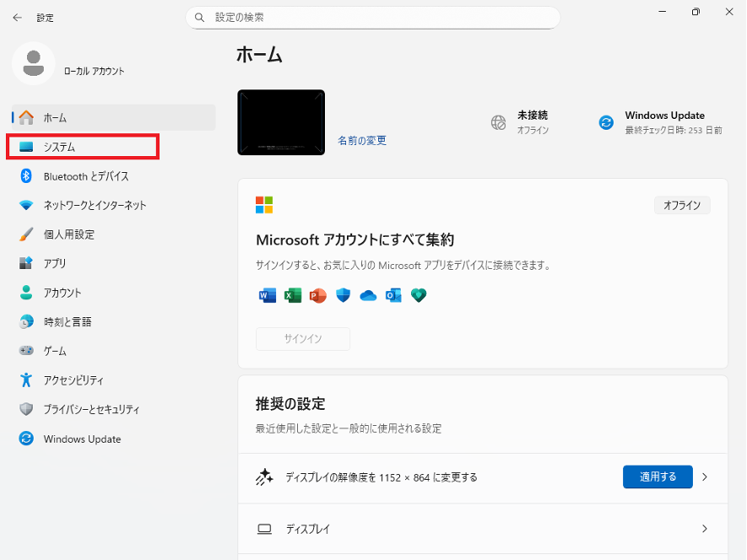Click the Bluetooth icon in sidebar
The image size is (747, 560).
point(26,175)
